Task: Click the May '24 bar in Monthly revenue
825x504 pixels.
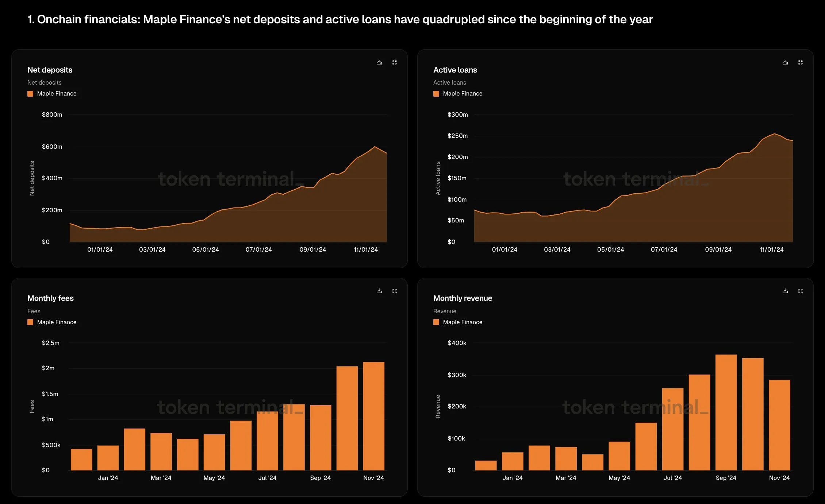Action: [x=619, y=456]
